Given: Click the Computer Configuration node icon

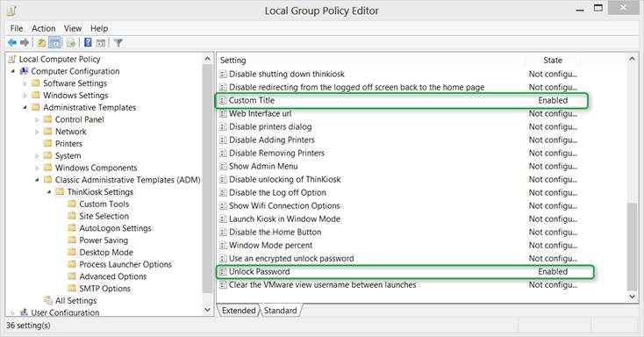Looking at the screenshot, I should coord(25,71).
